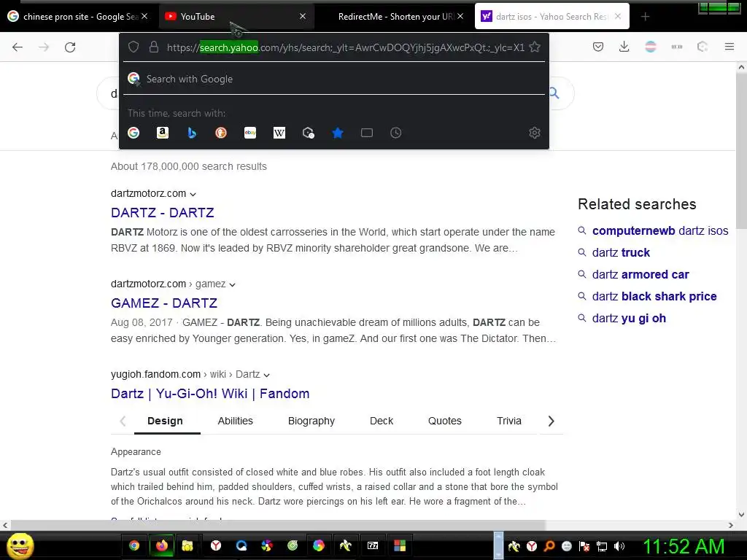Search open tabs using the tab icon
This screenshot has width=747, height=560.
pyautogui.click(x=367, y=133)
